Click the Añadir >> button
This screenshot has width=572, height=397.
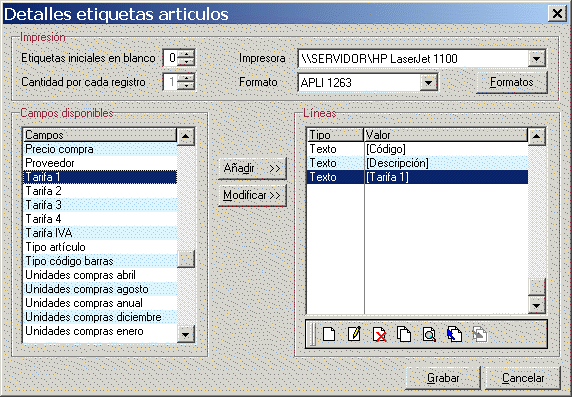tap(252, 169)
